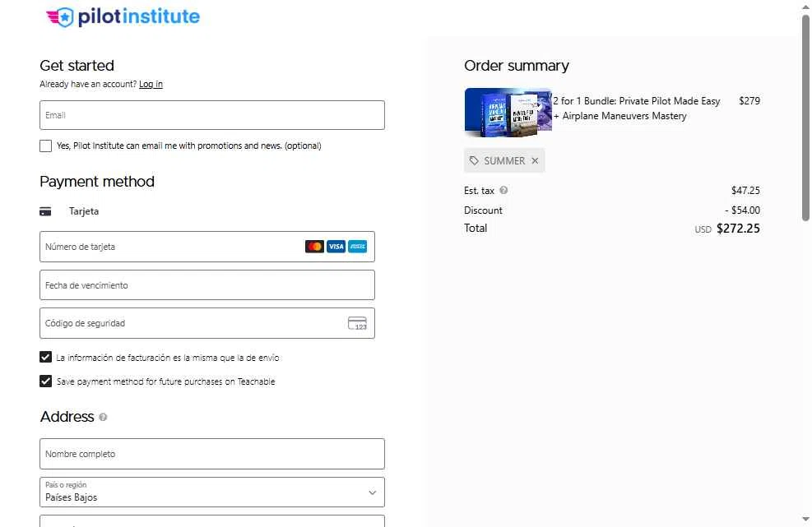812x527 pixels.
Task: Click the Payment method heading
Action: pos(97,181)
